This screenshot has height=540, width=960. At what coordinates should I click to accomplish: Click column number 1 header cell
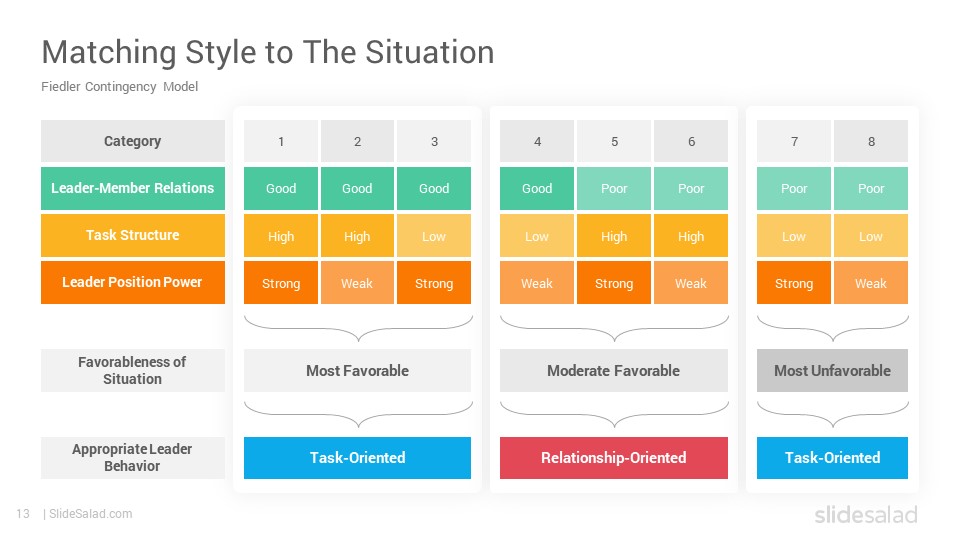[x=281, y=141]
